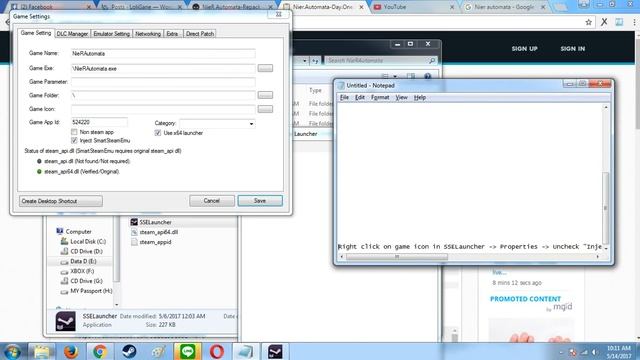The width and height of the screenshot is (640, 360).
Task: Uncheck Inject SmartSteamEmu
Action: click(x=74, y=140)
